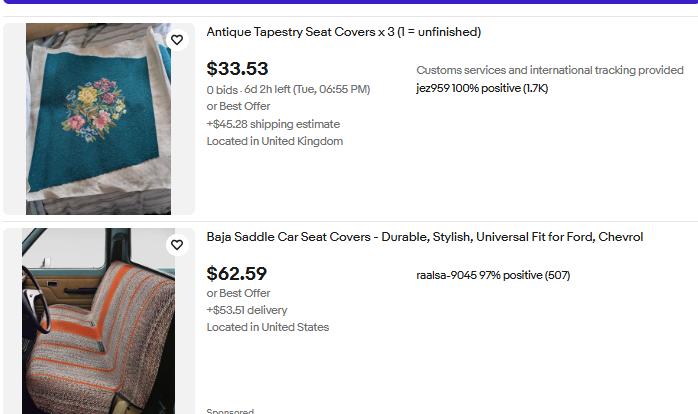Select the $33.53 price
The width and height of the screenshot is (698, 414).
pos(237,69)
